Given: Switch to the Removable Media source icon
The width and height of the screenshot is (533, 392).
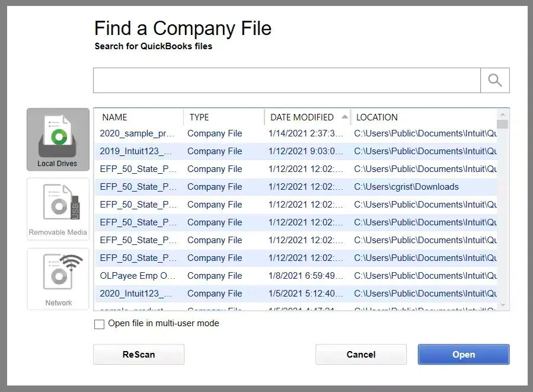Looking at the screenshot, I should (x=58, y=209).
